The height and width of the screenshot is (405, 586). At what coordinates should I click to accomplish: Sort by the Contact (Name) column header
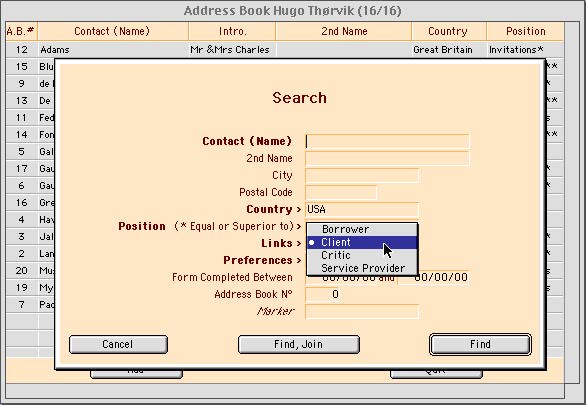coord(112,31)
